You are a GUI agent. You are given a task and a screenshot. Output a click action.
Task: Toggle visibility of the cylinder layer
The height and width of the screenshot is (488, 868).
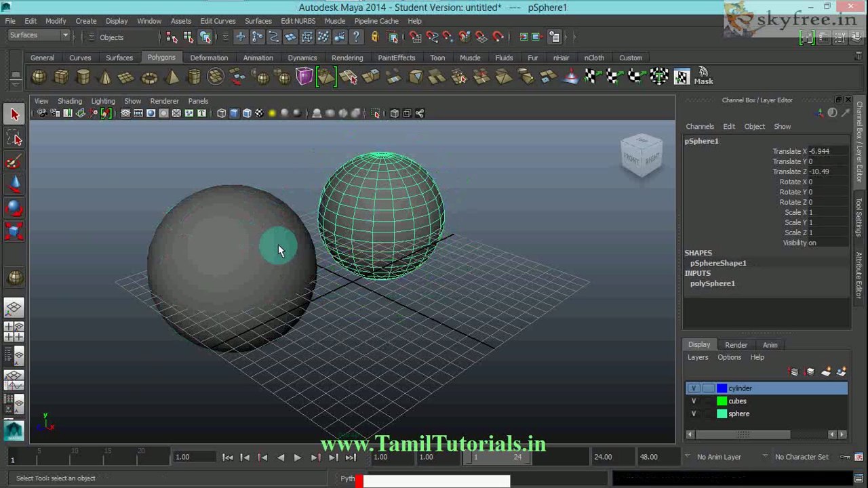pos(694,388)
